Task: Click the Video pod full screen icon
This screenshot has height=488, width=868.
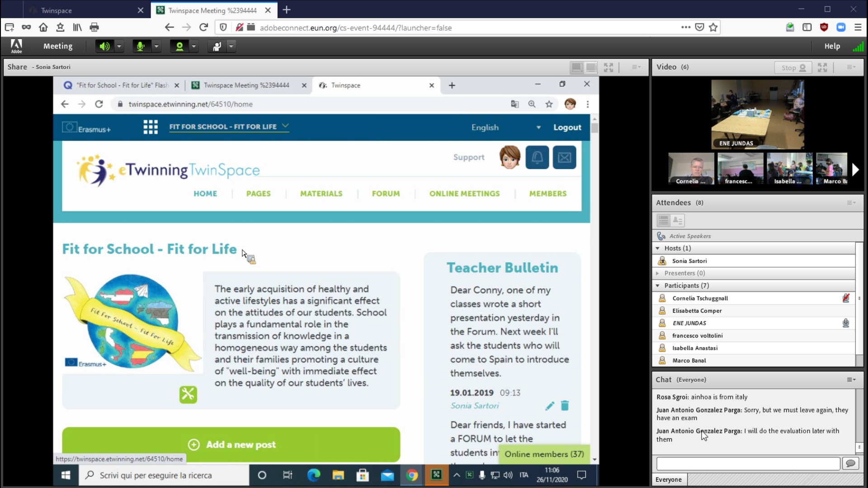Action: [822, 67]
